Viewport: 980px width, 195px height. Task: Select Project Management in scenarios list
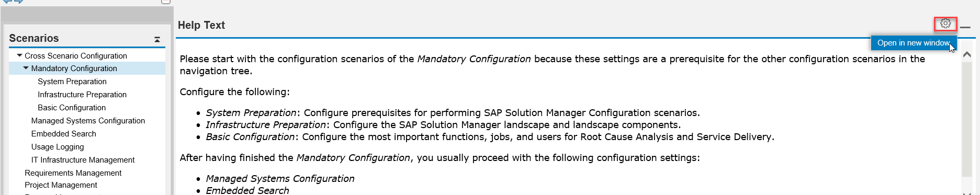(61, 185)
